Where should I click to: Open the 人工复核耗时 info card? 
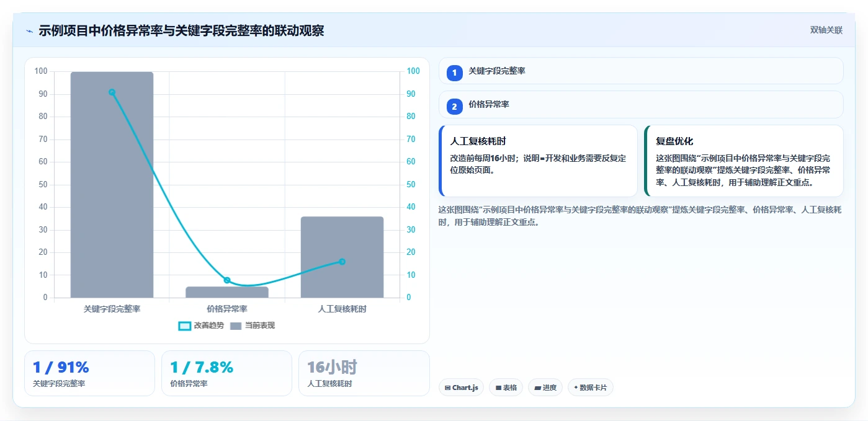click(538, 161)
